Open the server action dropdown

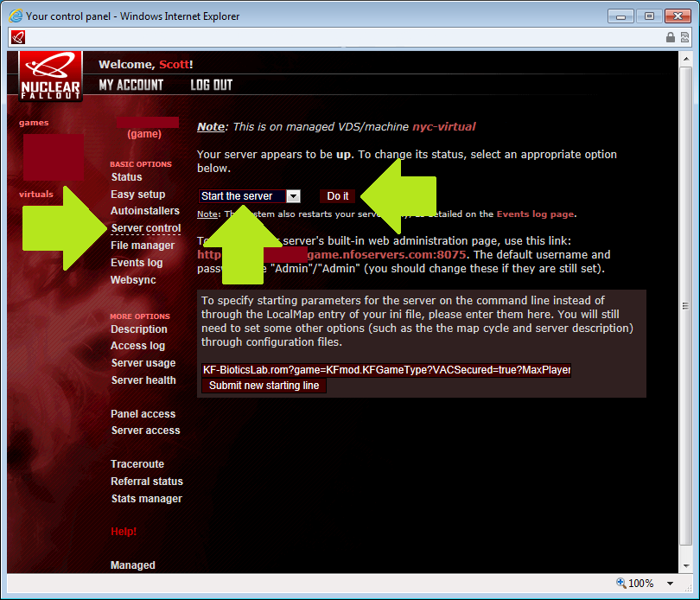point(293,196)
